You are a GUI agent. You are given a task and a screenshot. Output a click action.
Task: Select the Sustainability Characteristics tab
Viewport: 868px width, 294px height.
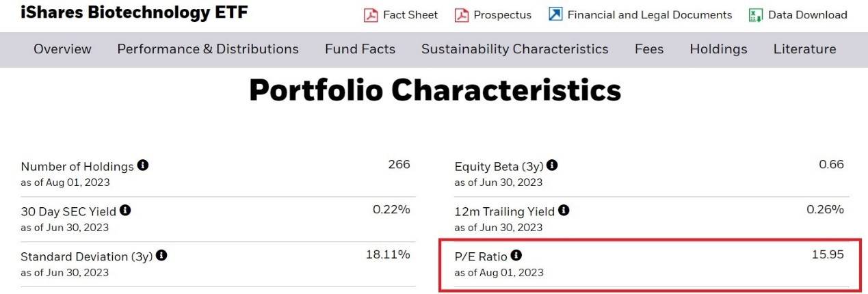[514, 49]
